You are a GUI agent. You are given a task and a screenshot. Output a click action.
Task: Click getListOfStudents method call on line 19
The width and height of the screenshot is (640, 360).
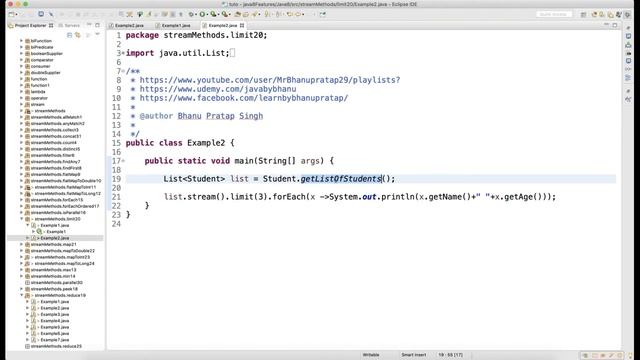(x=340, y=179)
